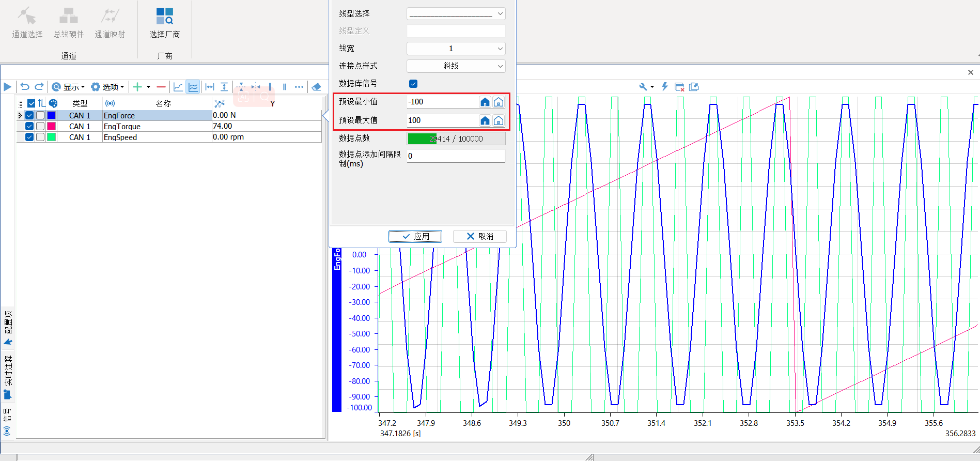
Task: Uncheck the EngTorque visibility checkbox
Action: 29,126
